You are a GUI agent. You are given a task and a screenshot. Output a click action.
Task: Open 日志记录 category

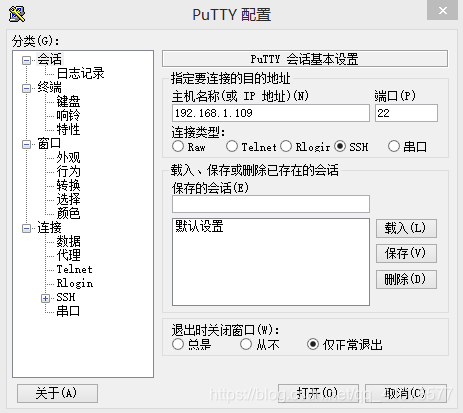(x=80, y=73)
